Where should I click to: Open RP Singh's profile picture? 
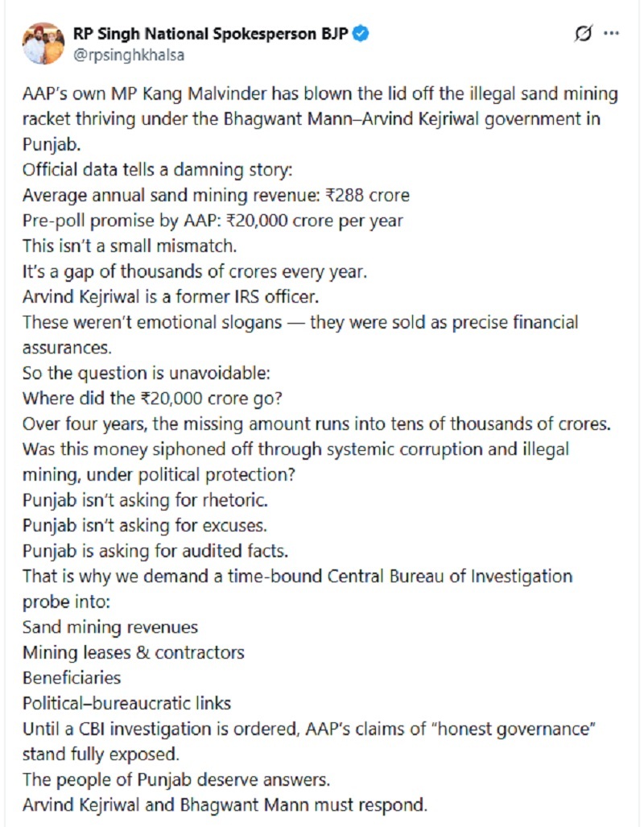pos(43,43)
